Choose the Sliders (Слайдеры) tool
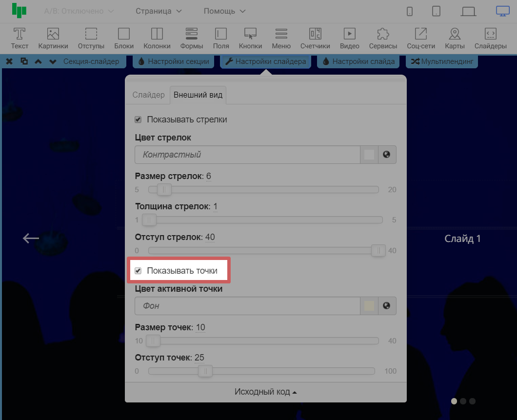The width and height of the screenshot is (517, 420). click(x=490, y=39)
